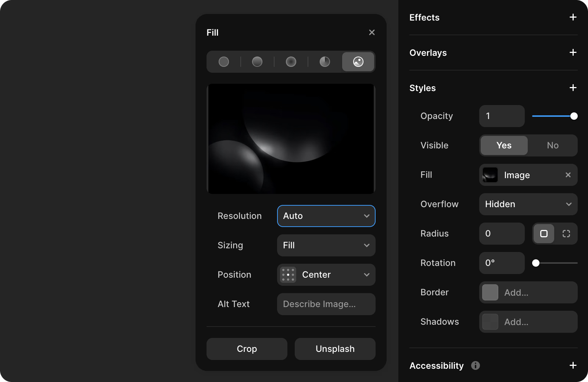
Task: Open Unsplash image browser
Action: [x=335, y=349]
